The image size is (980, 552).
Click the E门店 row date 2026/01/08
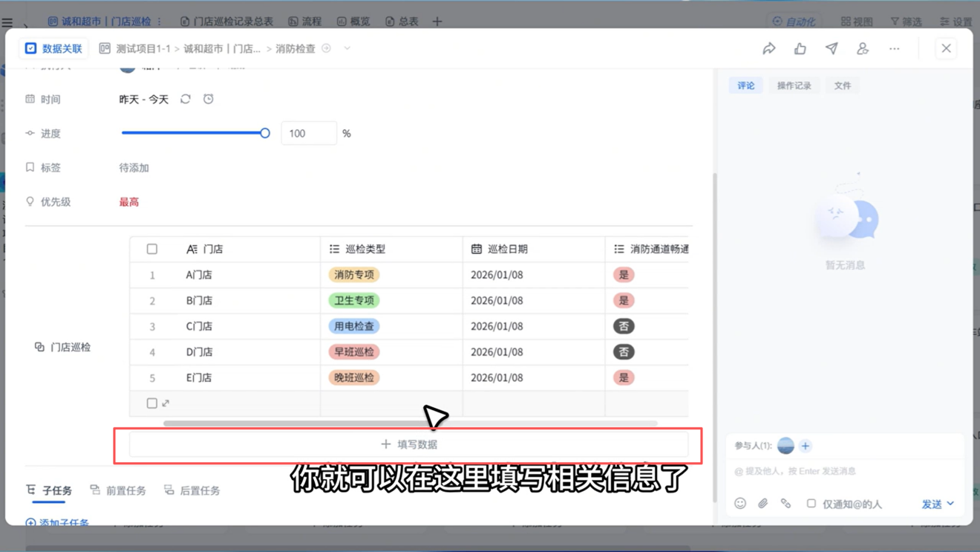(497, 377)
